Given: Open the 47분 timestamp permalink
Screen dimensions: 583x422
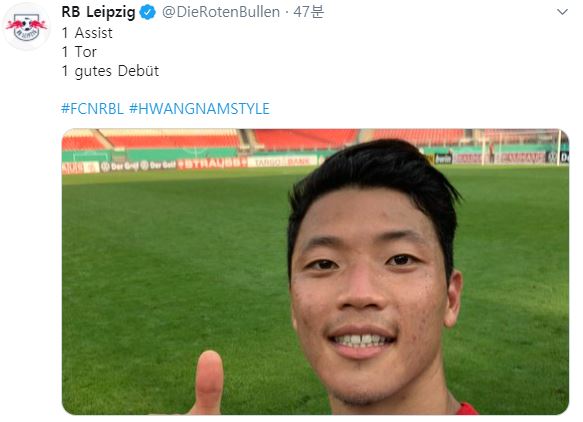Looking at the screenshot, I should click(309, 12).
